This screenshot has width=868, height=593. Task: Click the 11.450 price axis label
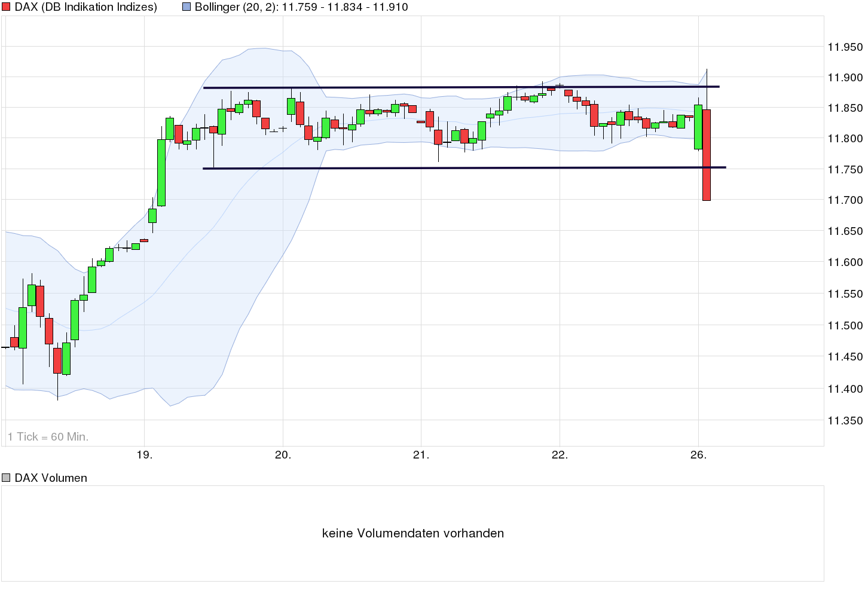click(845, 357)
